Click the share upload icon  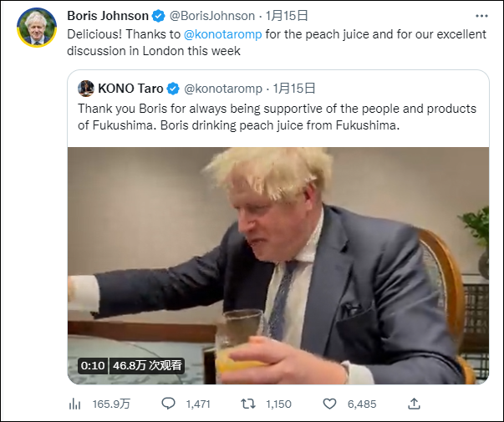[414, 404]
